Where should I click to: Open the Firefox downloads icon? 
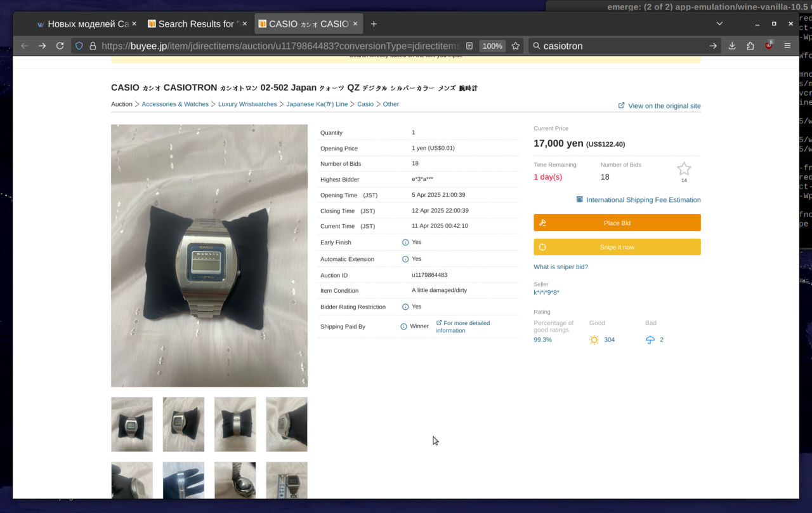pyautogui.click(x=732, y=46)
